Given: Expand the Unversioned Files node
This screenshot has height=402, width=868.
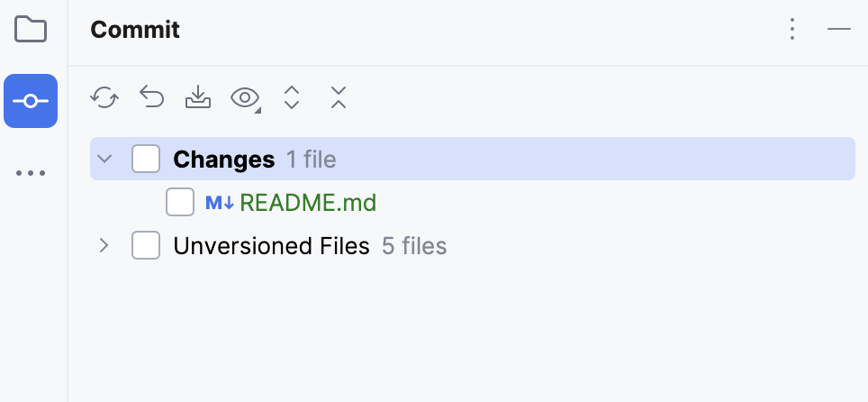Looking at the screenshot, I should [104, 245].
